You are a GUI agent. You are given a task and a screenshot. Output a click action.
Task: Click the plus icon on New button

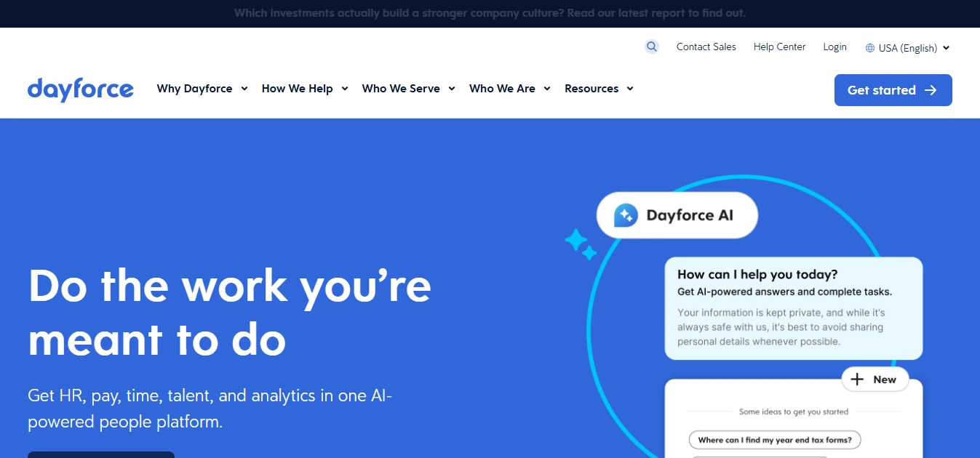point(858,379)
